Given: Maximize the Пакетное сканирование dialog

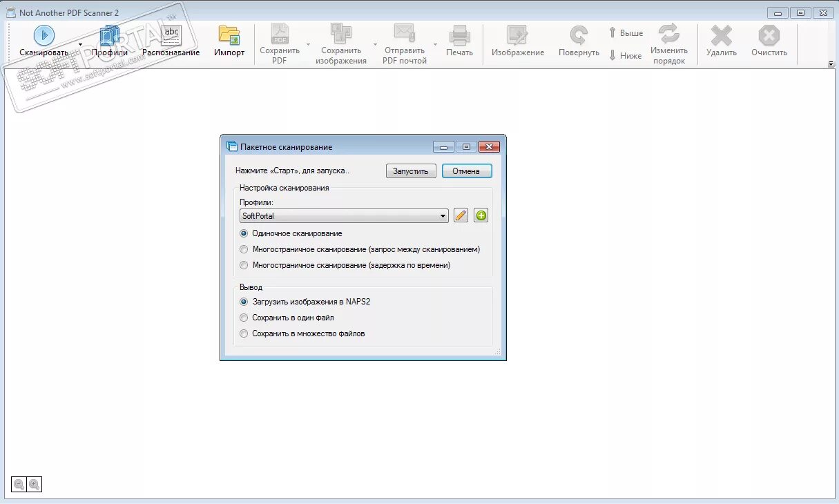Looking at the screenshot, I should coord(466,146).
